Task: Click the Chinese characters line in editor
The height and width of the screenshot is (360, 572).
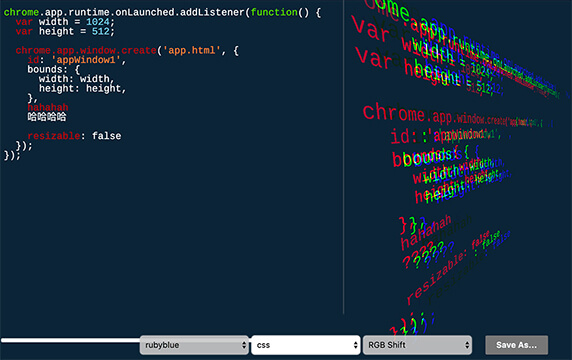Action: pos(47,117)
